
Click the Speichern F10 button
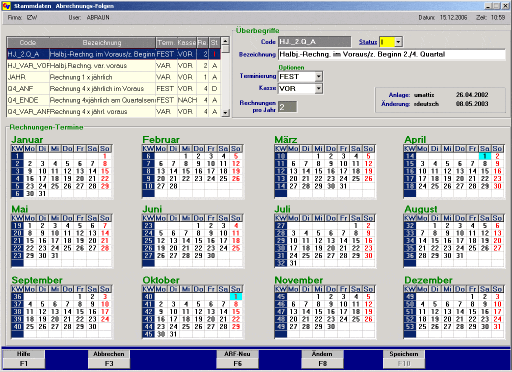[x=404, y=359]
